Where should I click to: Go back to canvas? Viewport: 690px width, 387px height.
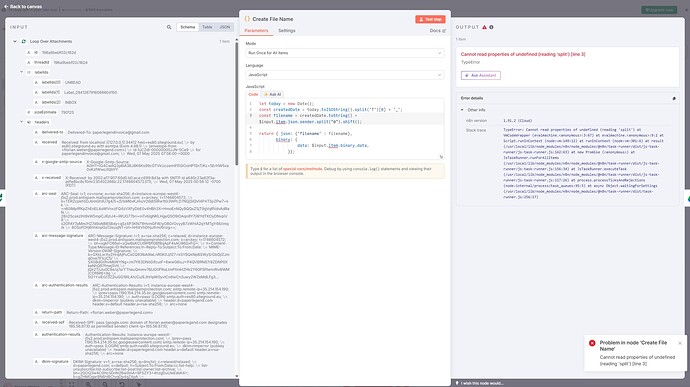point(23,7)
